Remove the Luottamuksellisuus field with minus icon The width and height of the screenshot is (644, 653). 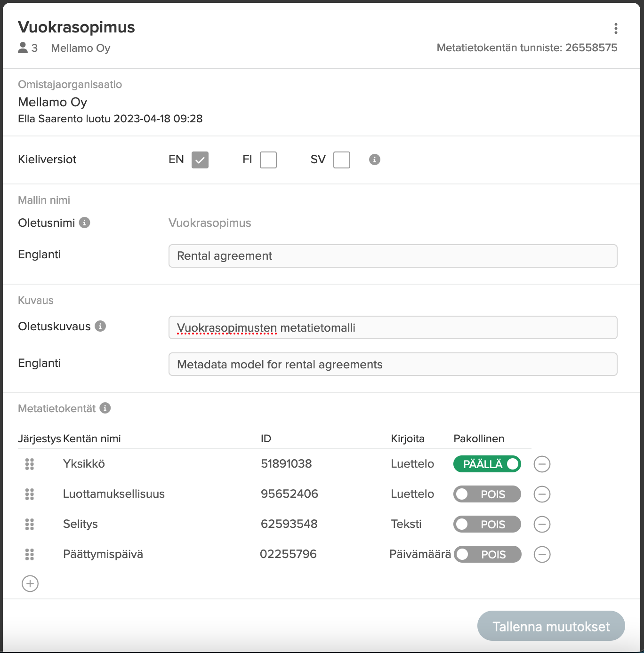coord(542,494)
